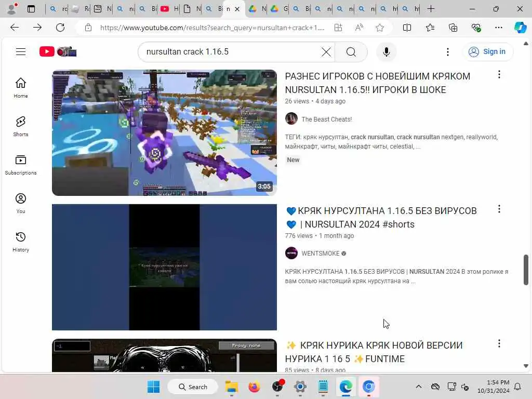Open Edge Settings and more menu
This screenshot has height=399, width=532.
(x=499, y=28)
